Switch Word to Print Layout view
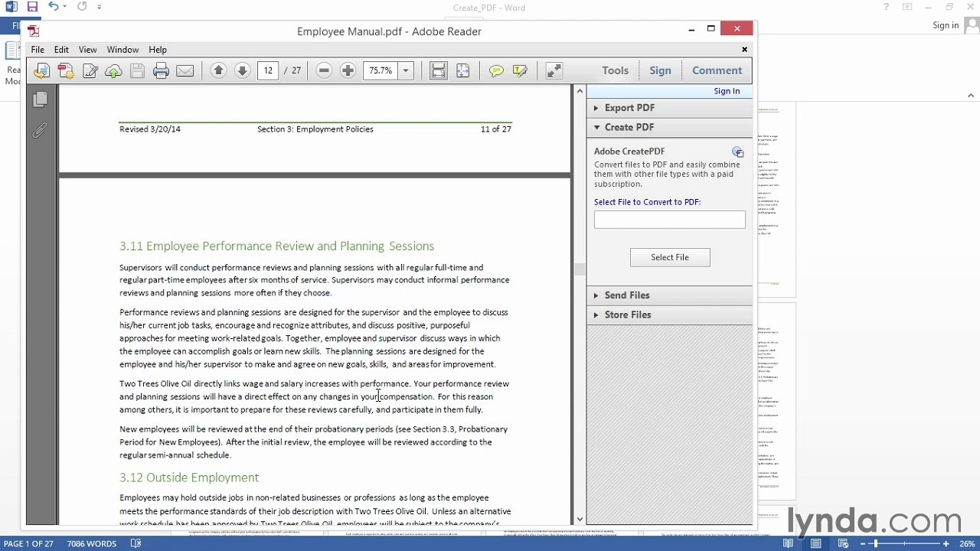This screenshot has width=980, height=551. [x=816, y=543]
